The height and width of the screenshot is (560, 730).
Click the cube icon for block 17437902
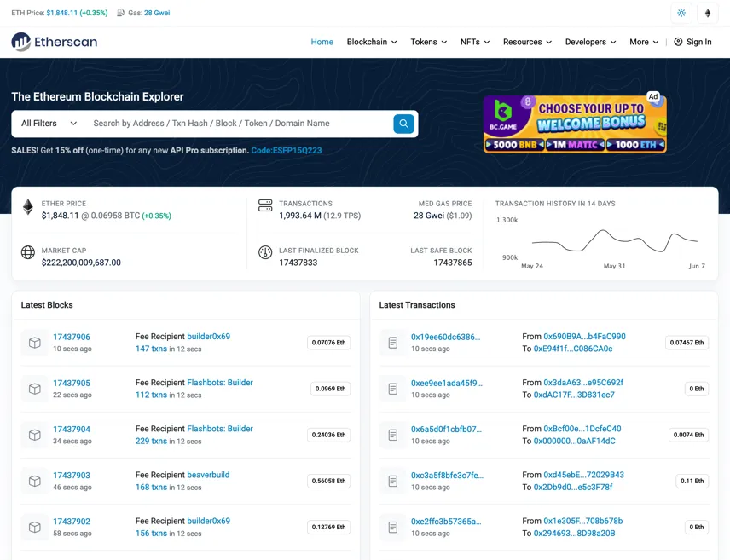pos(34,527)
